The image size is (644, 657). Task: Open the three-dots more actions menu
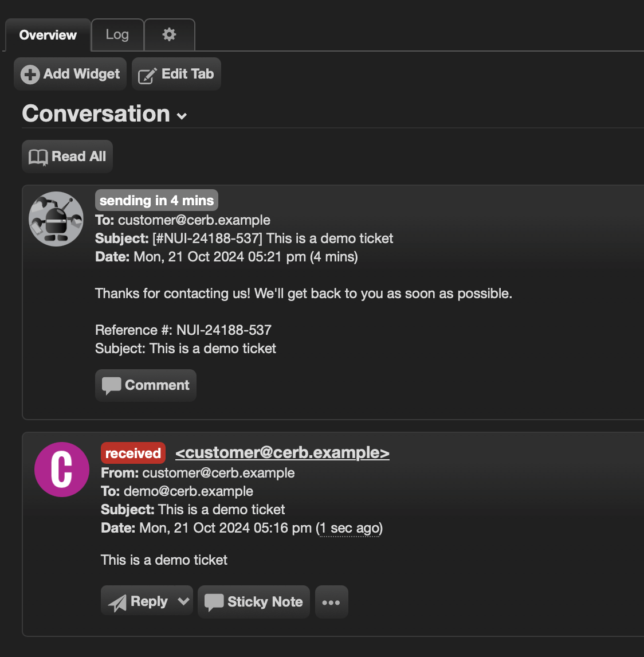click(331, 602)
